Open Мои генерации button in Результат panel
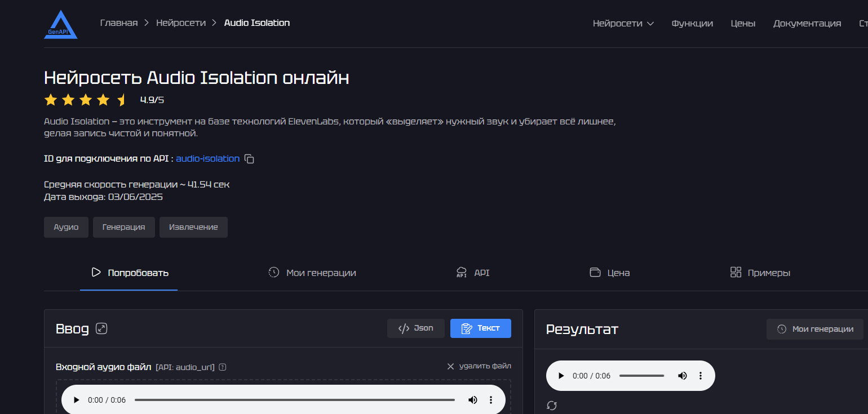The height and width of the screenshot is (414, 868). [x=815, y=329]
